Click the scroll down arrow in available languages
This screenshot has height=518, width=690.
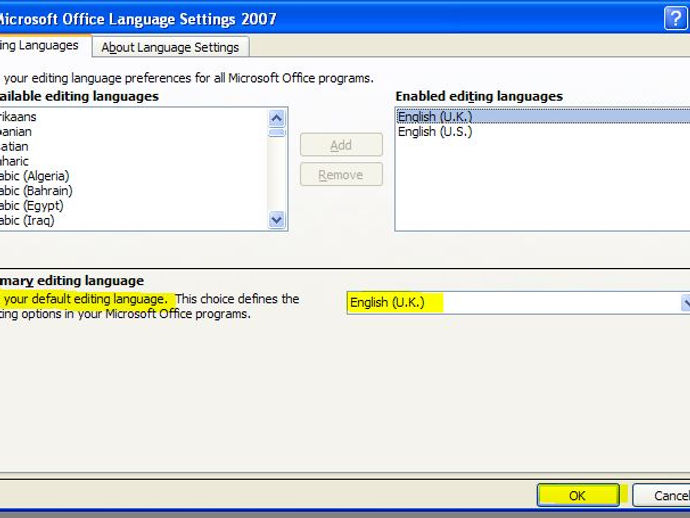tap(276, 220)
